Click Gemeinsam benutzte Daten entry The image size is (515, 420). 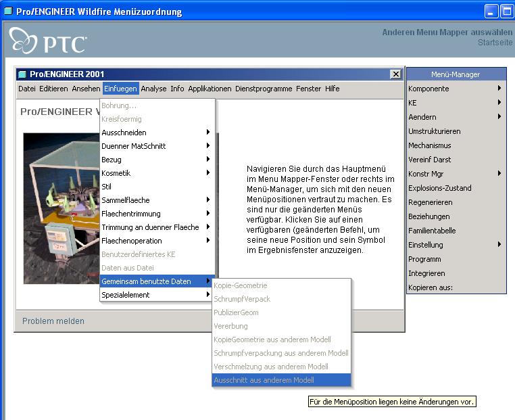pyautogui.click(x=157, y=281)
